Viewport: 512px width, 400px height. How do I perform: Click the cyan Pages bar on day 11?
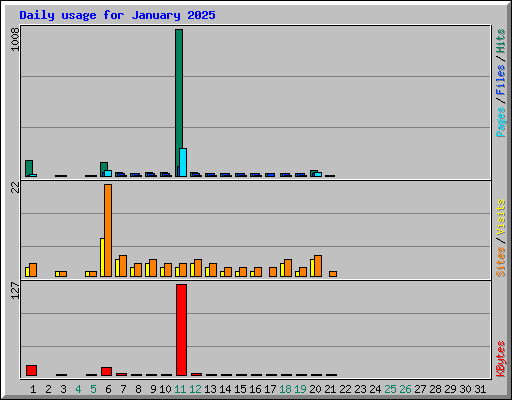pos(183,162)
